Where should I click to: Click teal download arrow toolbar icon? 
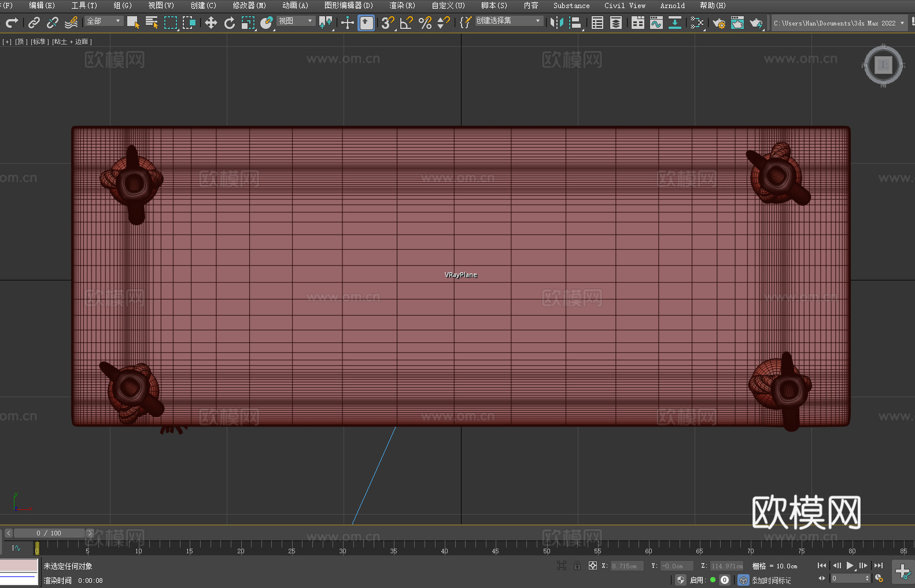675,23
